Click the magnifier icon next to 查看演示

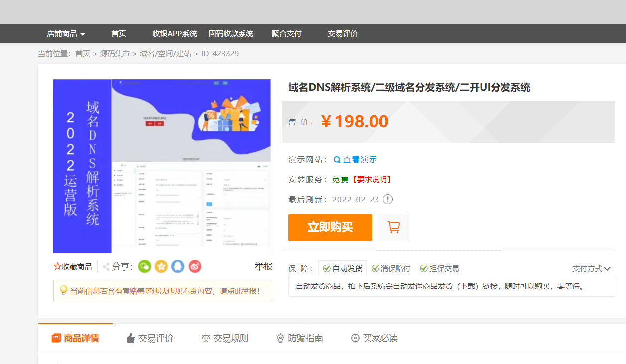(337, 159)
